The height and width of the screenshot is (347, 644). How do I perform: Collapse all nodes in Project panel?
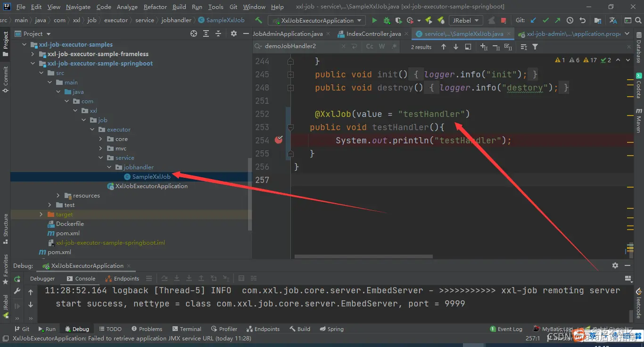[218, 33]
